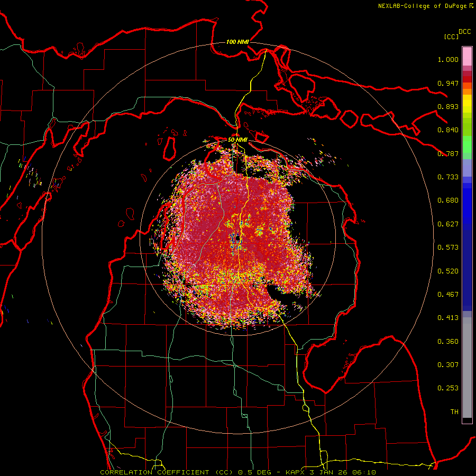476x476 pixels.
Task: Click the black radar site dot at map center
Action: 237,239
